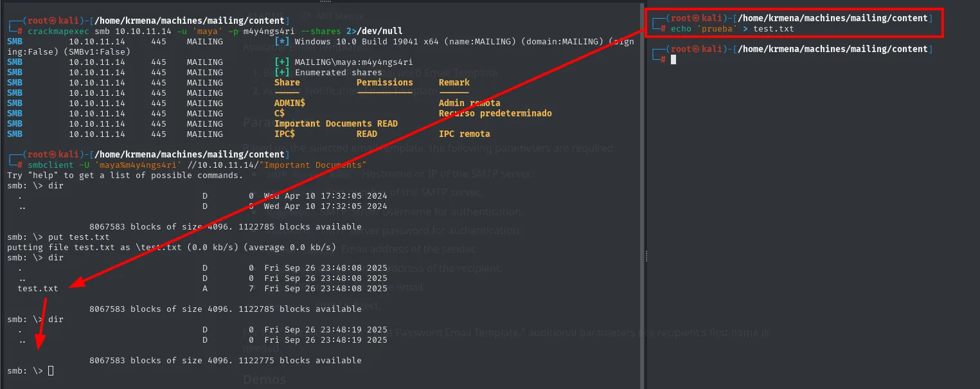Click the 'IPC remota' remark
The height and width of the screenshot is (389, 980).
click(464, 134)
